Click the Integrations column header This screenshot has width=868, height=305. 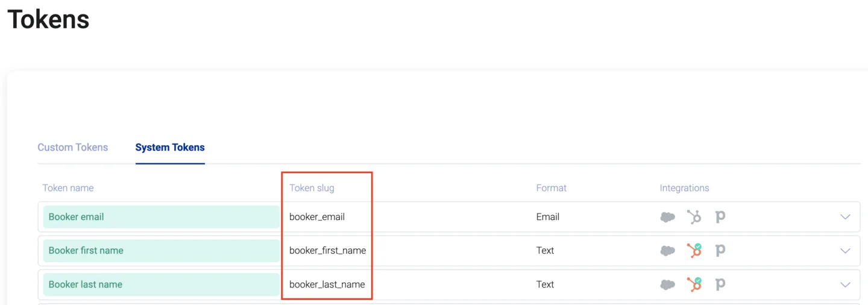[x=684, y=188]
